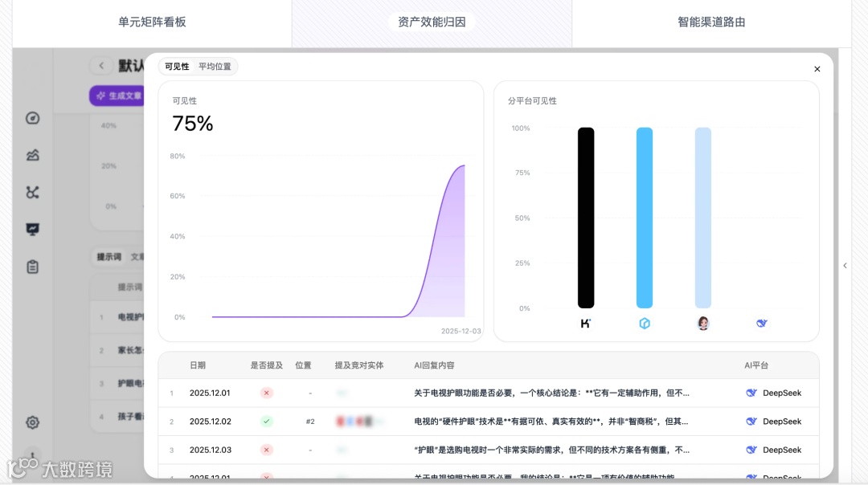Click the compass dashboard sidebar icon
Screen dimensions: 868x485
pos(33,118)
